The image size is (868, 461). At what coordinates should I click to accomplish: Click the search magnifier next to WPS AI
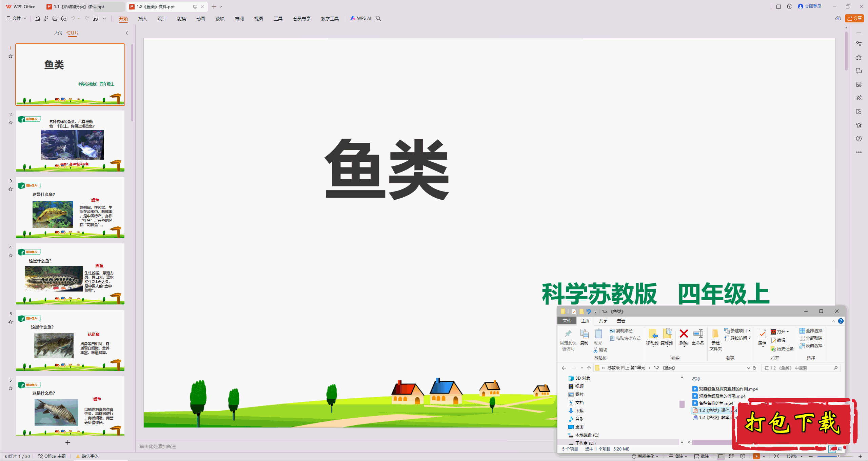point(379,18)
